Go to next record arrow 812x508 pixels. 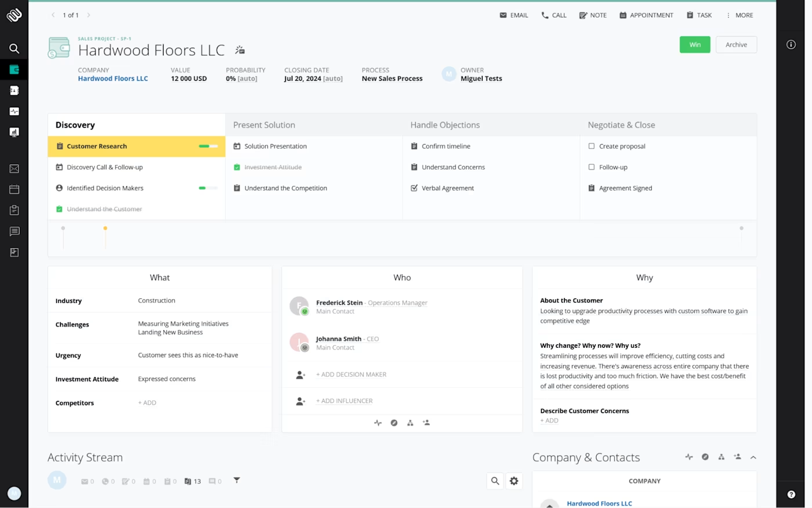pyautogui.click(x=89, y=15)
